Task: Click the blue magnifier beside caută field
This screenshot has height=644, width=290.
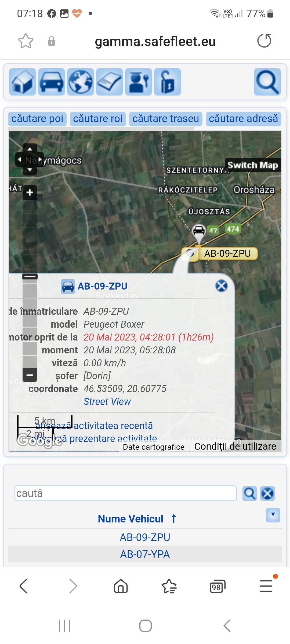Action: coord(250,493)
